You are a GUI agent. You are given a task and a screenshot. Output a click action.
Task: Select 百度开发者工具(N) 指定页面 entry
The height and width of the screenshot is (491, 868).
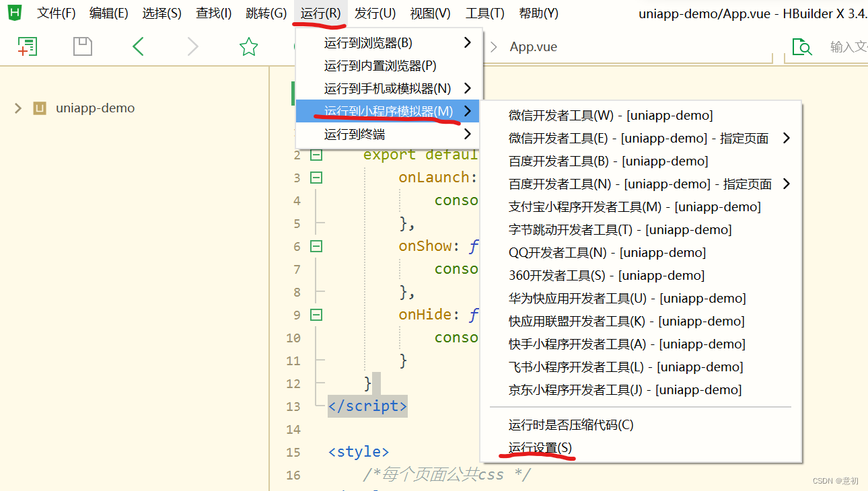click(x=641, y=184)
